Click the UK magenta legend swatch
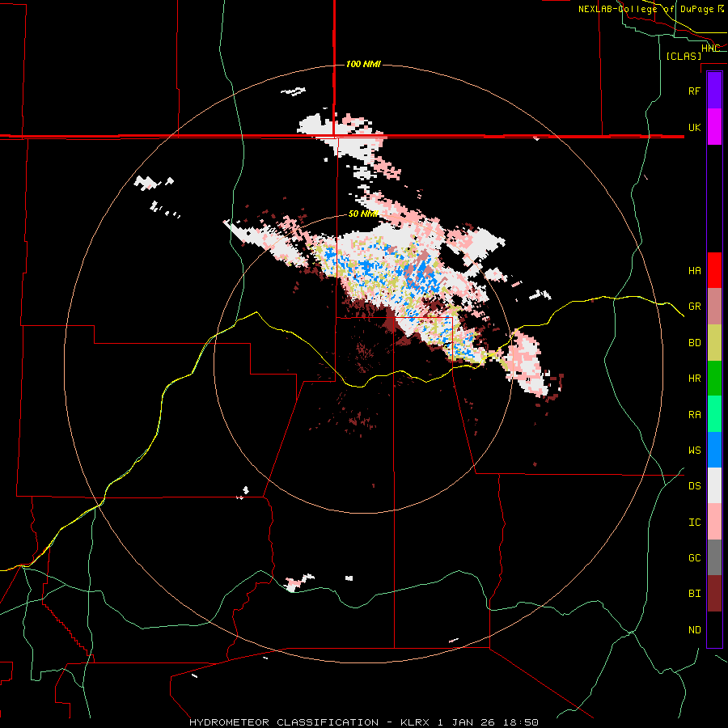 (714, 127)
